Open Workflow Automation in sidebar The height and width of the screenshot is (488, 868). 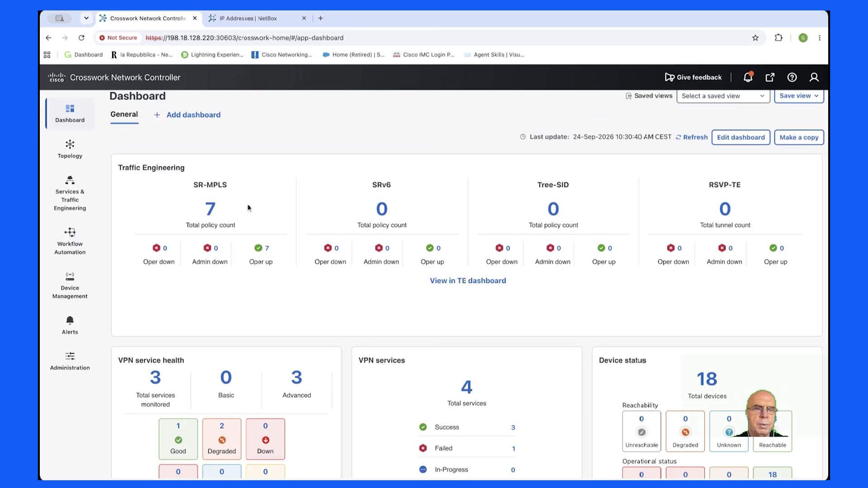click(x=70, y=241)
